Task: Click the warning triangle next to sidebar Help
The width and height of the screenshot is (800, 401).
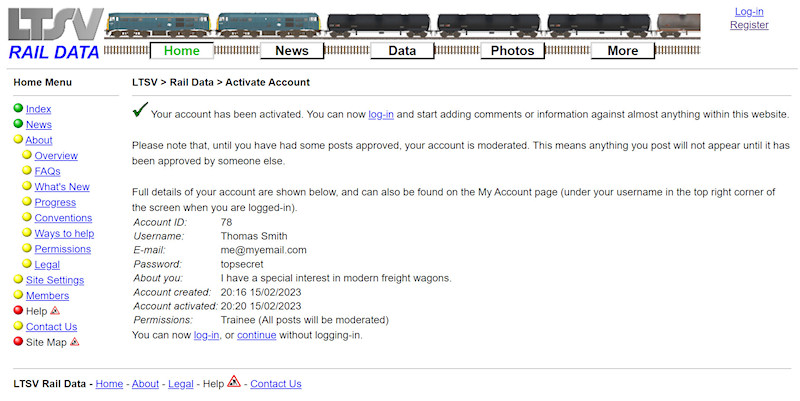Action: pos(55,311)
